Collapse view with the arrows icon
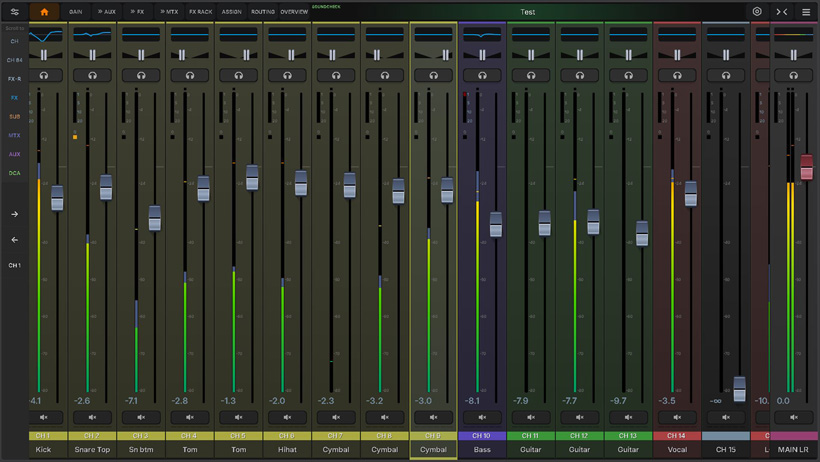 782,12
